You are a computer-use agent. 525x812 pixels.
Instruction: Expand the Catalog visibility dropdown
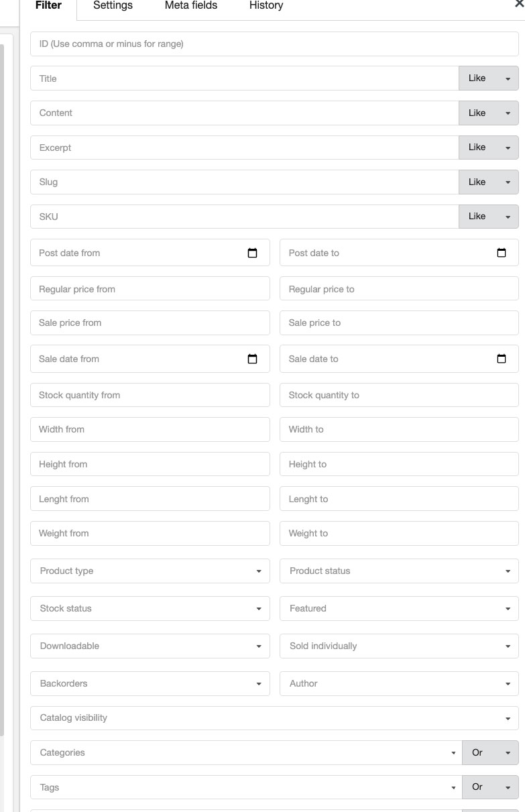(x=508, y=717)
